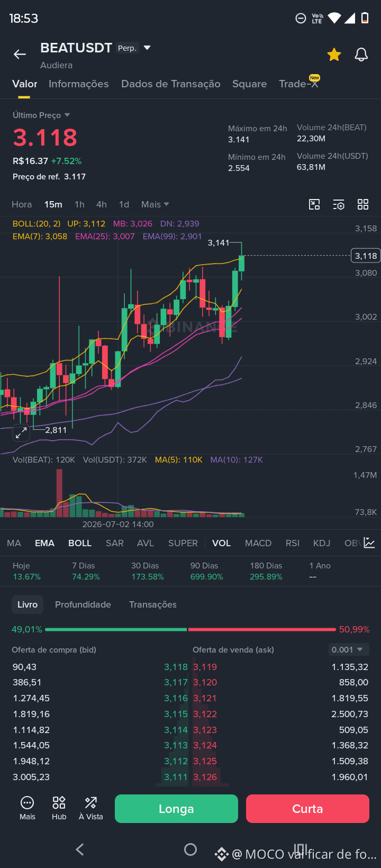Tap the green Longa button
Image resolution: width=381 pixels, height=868 pixels.
coord(176,809)
